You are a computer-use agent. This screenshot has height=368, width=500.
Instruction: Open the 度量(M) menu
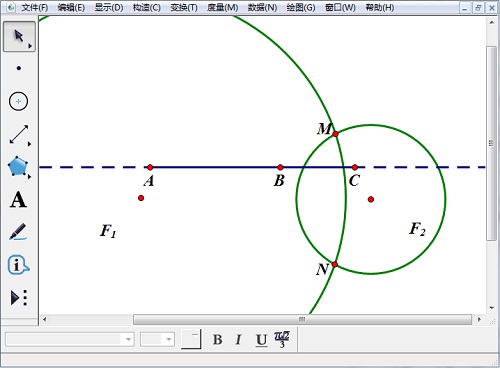point(222,7)
